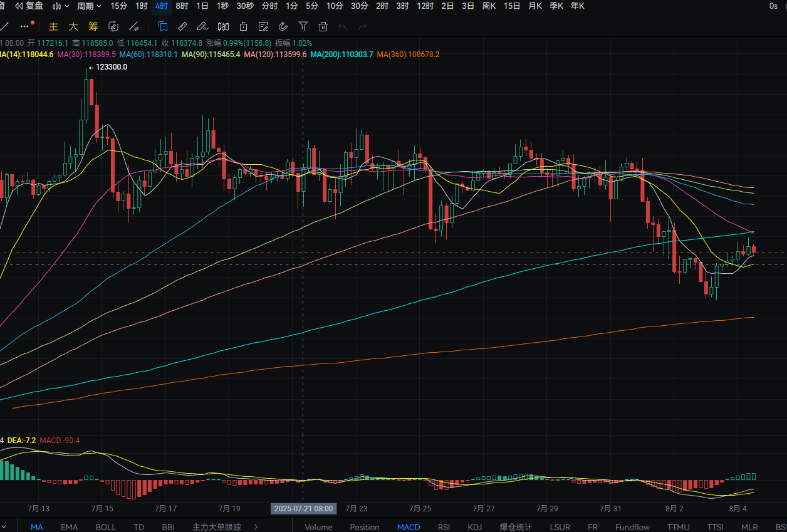Image resolution: width=787 pixels, height=532 pixels.
Task: Select the pencil freehand drawing tool
Action: coord(202,26)
